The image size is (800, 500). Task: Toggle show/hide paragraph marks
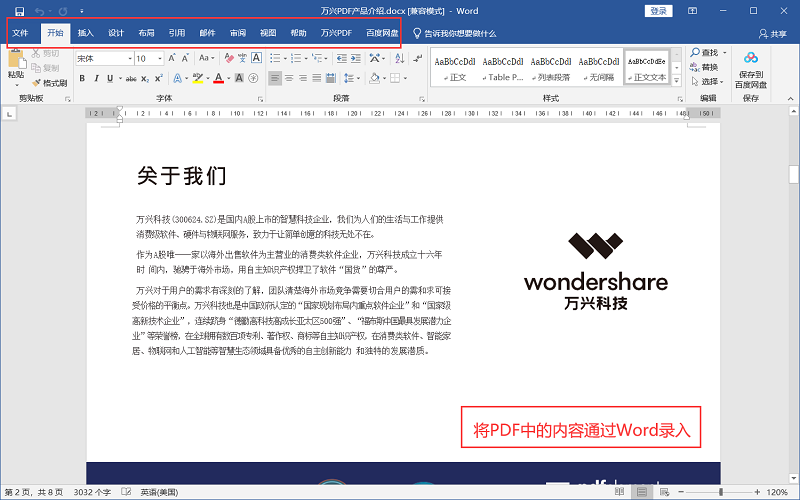pyautogui.click(x=418, y=58)
